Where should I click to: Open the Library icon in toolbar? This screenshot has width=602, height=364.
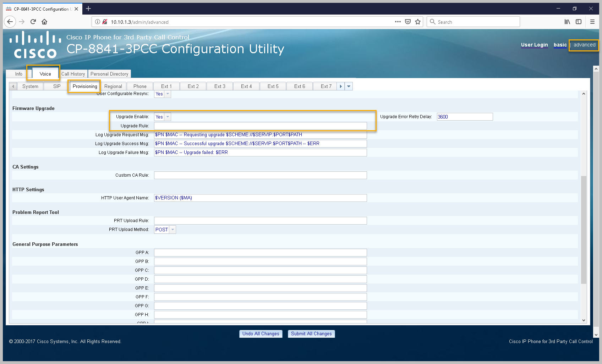coord(567,22)
